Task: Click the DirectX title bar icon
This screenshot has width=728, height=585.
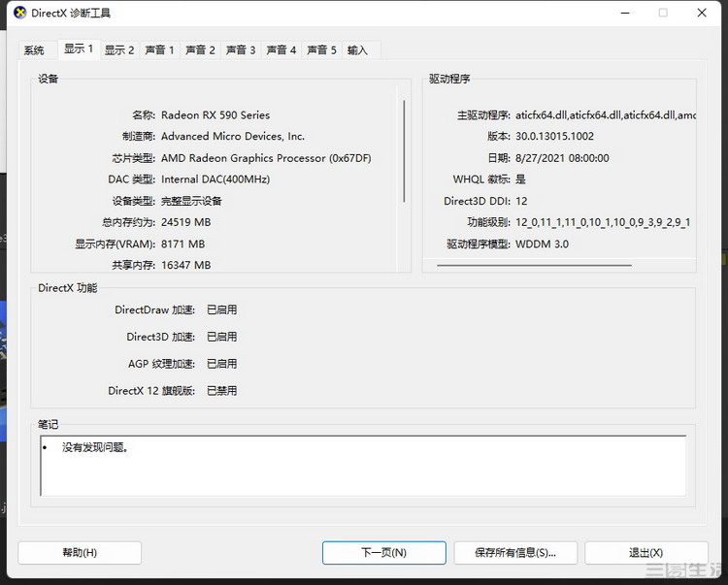Action: (x=20, y=13)
